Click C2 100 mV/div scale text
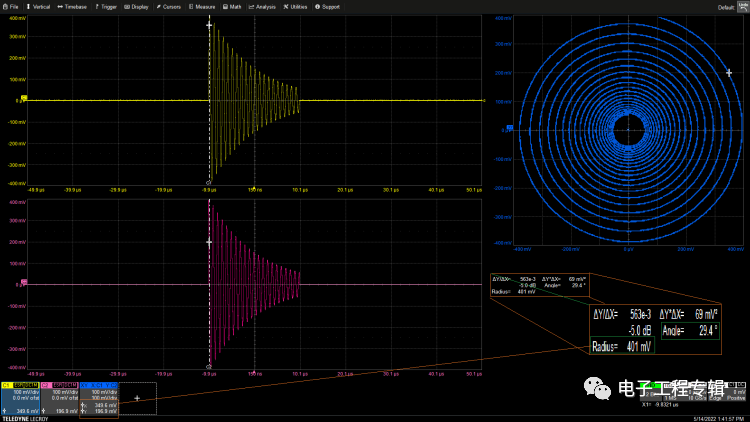Viewport: 750px width, 422px height. point(65,392)
